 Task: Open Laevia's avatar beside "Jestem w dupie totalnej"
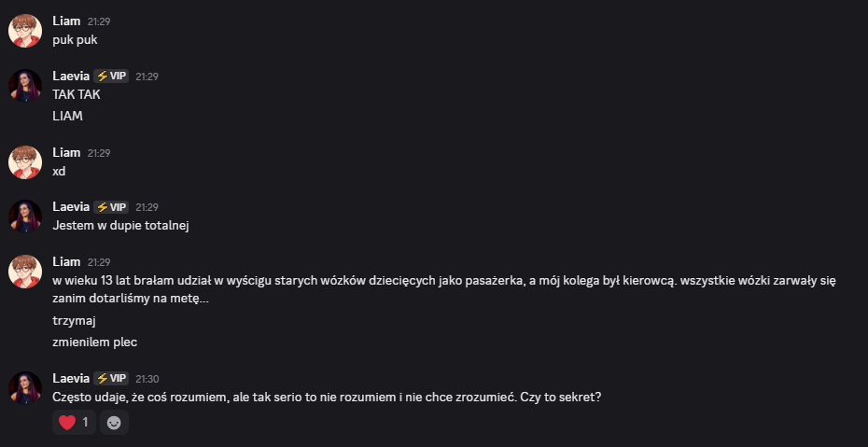25,217
